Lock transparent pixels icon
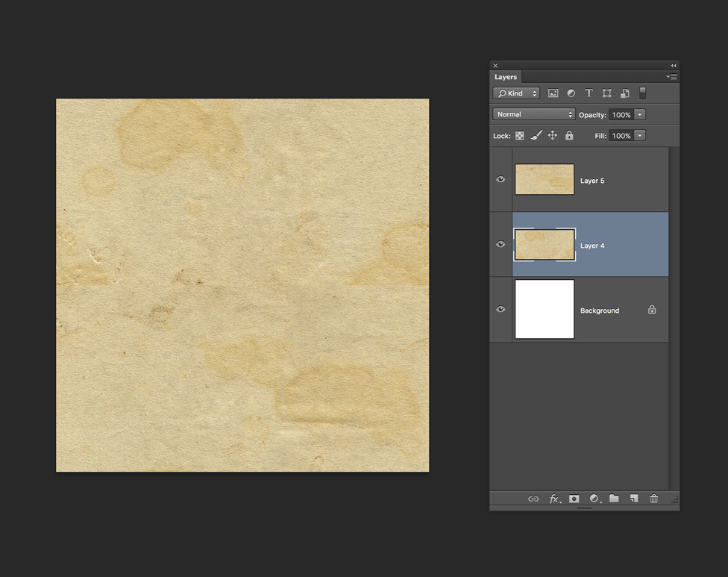Viewport: 728px width, 577px height. click(520, 136)
